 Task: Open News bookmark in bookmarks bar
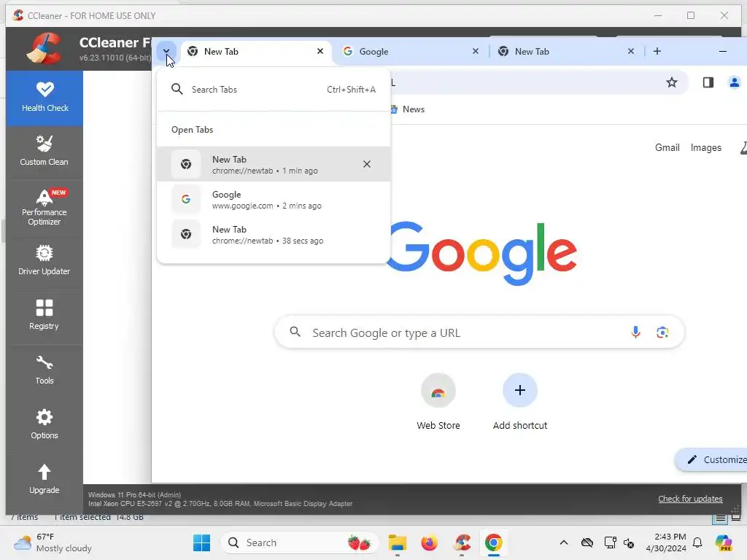408,109
